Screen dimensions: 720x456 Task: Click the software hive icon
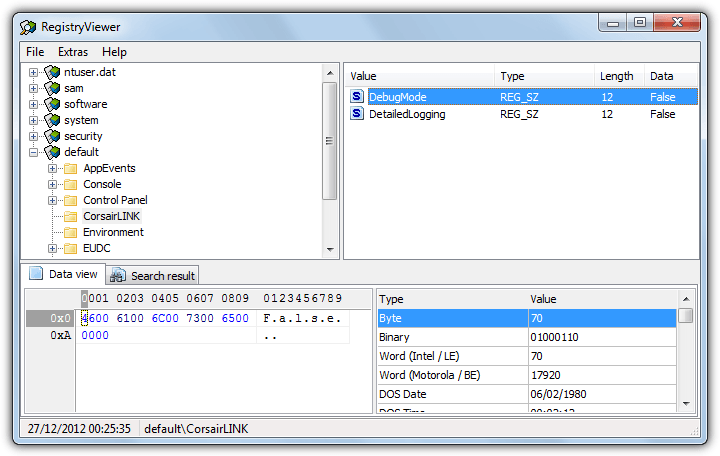pos(52,104)
